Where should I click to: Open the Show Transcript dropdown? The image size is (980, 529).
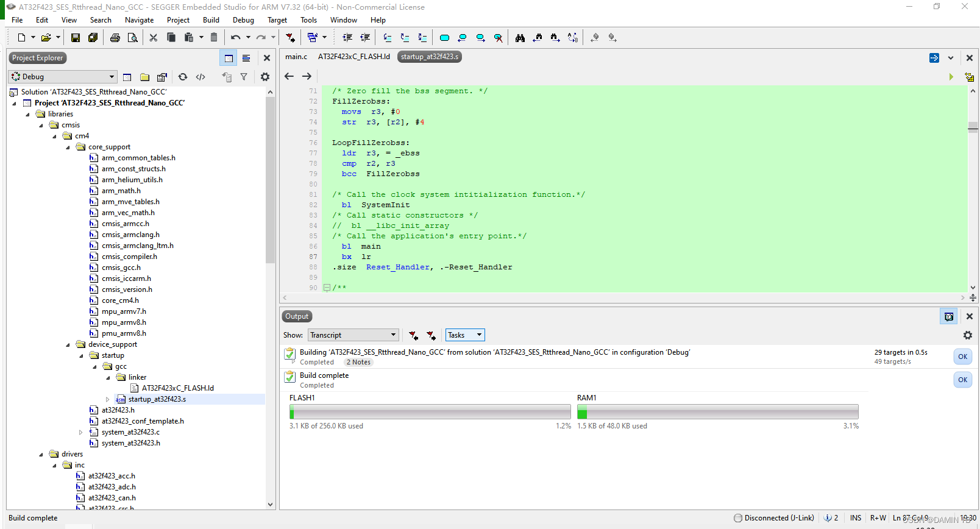(x=353, y=335)
